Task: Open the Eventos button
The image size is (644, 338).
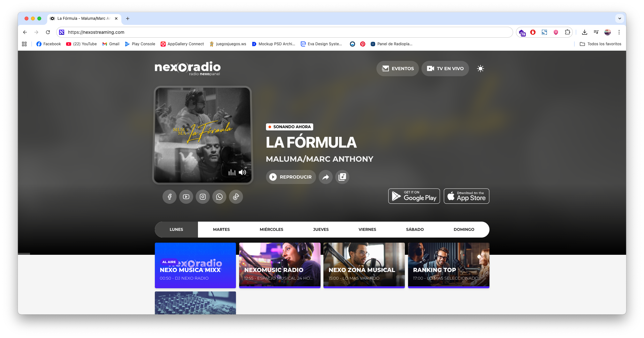Action: pos(398,69)
